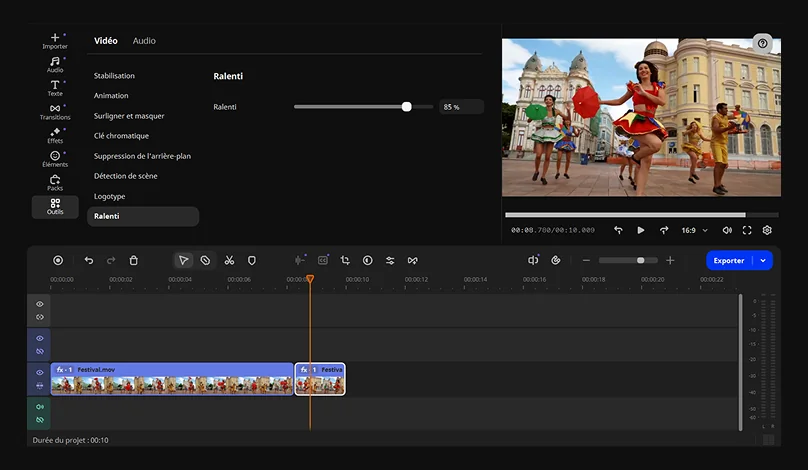Enter fullscreen preview mode
The image size is (808, 470).
pyautogui.click(x=747, y=230)
